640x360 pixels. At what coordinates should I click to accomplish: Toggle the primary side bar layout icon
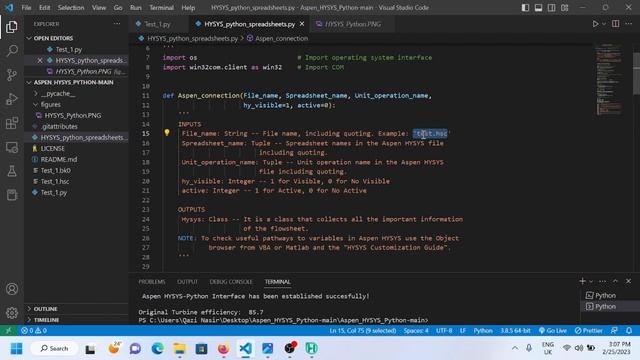point(525,8)
